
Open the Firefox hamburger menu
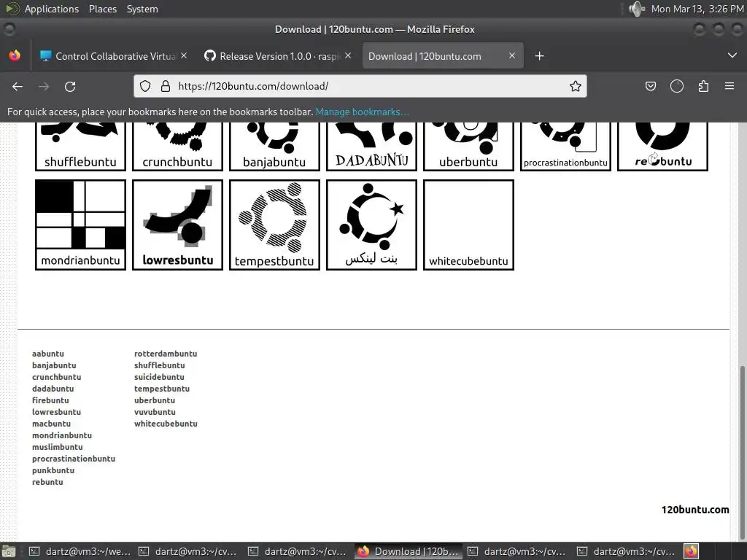click(x=729, y=86)
